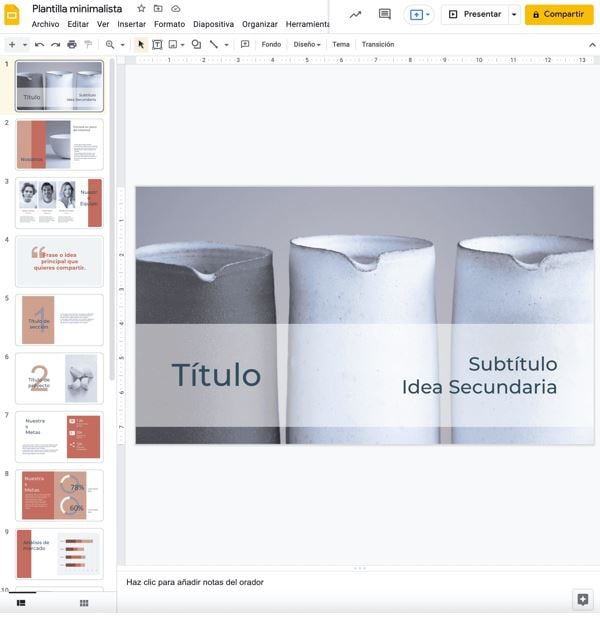Viewport: 600px width, 625px height.
Task: Click the Compartir button
Action: [x=559, y=15]
